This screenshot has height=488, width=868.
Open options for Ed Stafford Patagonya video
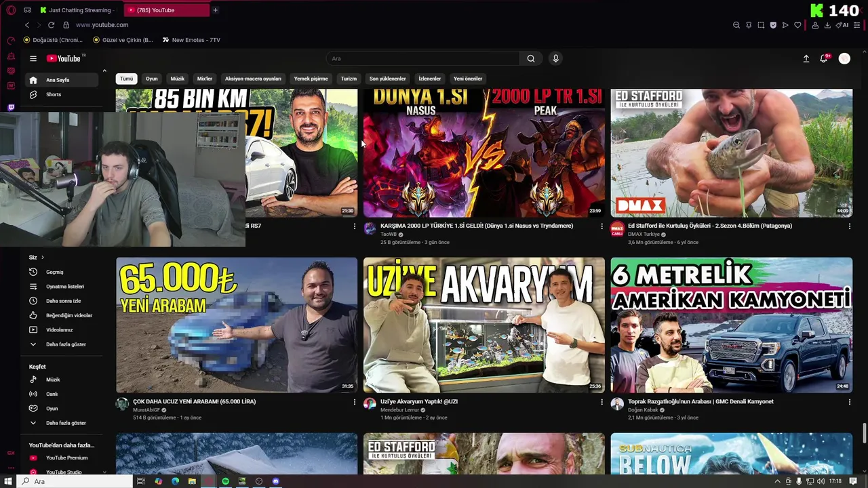click(x=849, y=226)
